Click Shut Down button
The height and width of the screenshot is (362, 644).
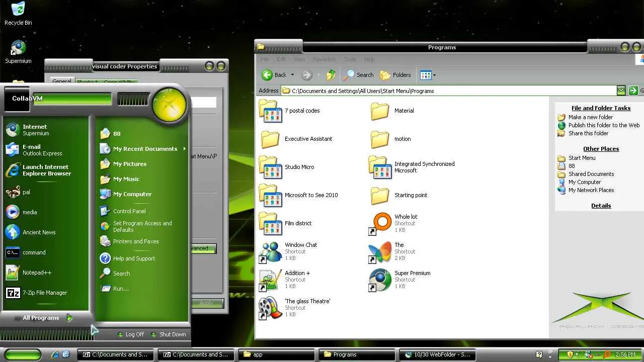(x=168, y=334)
